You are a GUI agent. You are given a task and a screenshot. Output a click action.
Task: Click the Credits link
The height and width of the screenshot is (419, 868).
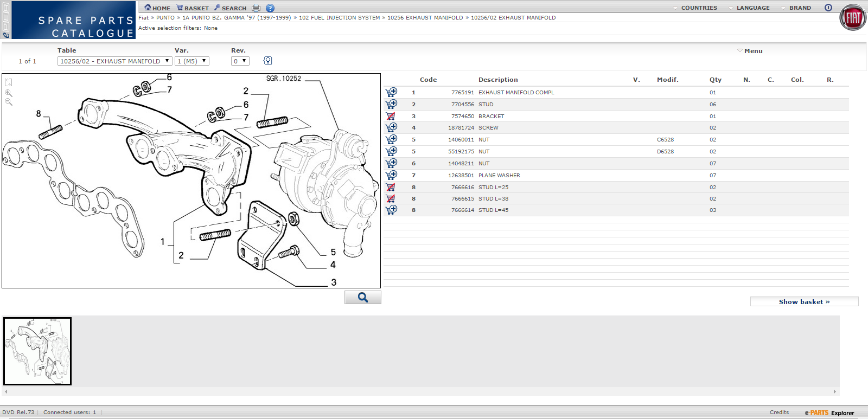[779, 412]
